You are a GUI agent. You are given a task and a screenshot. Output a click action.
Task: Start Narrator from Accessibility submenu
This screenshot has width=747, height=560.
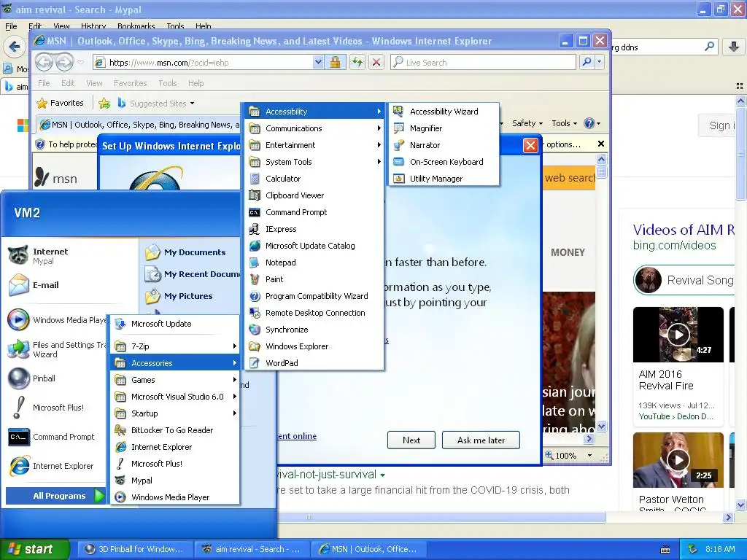[x=444, y=145]
